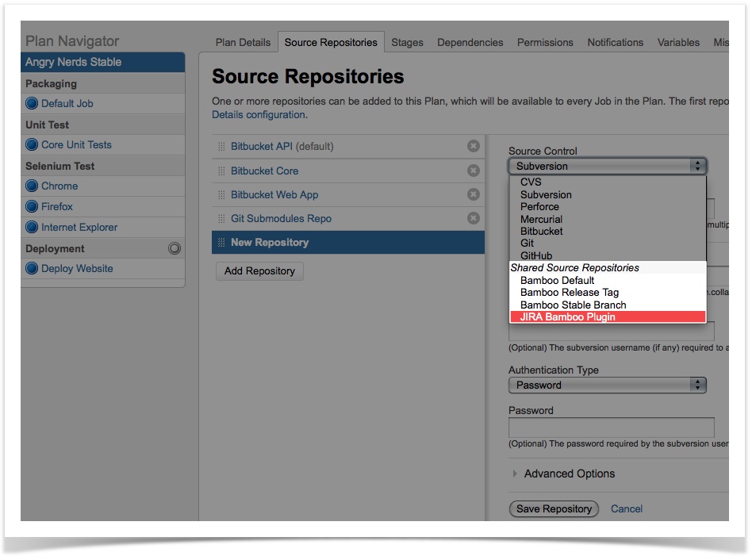Screen dimensions: 756x560
Task: Remove Git Submodules Repo with x icon
Action: click(473, 218)
